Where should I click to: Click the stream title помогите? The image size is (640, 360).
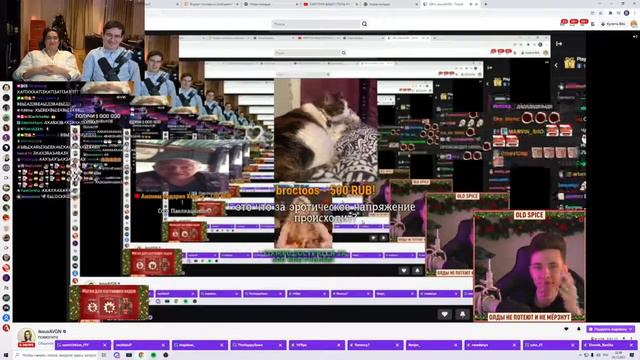click(x=48, y=338)
